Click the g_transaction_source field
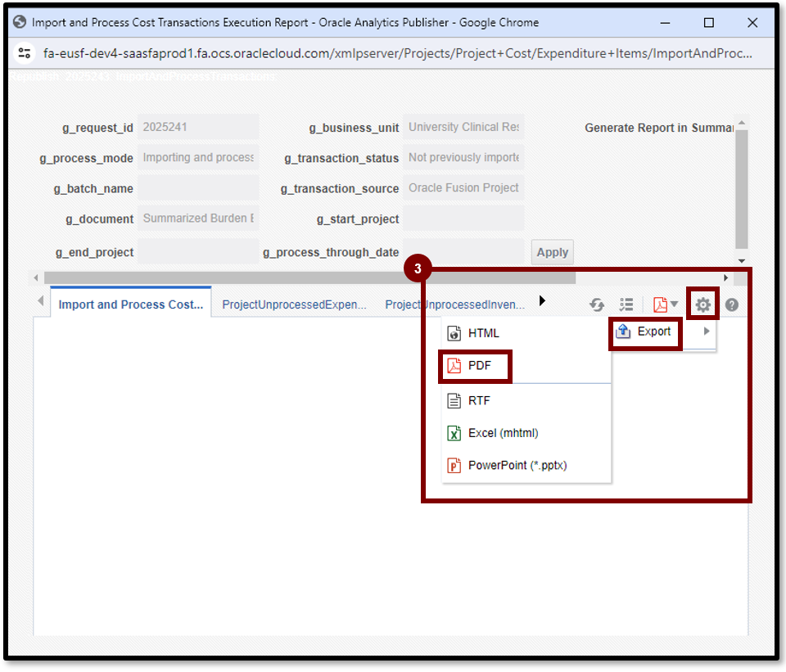Screen dimensions: 786x672 463,188
